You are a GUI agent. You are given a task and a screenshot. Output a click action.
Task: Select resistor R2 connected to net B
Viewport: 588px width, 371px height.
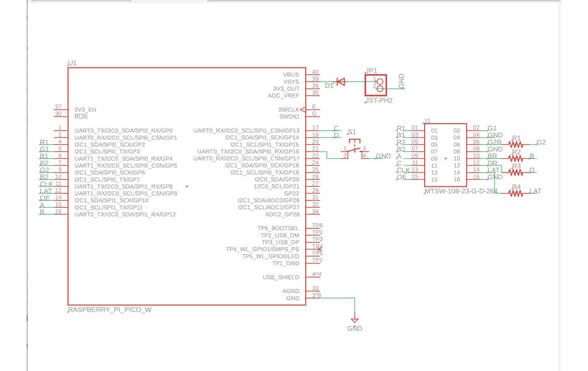514,159
